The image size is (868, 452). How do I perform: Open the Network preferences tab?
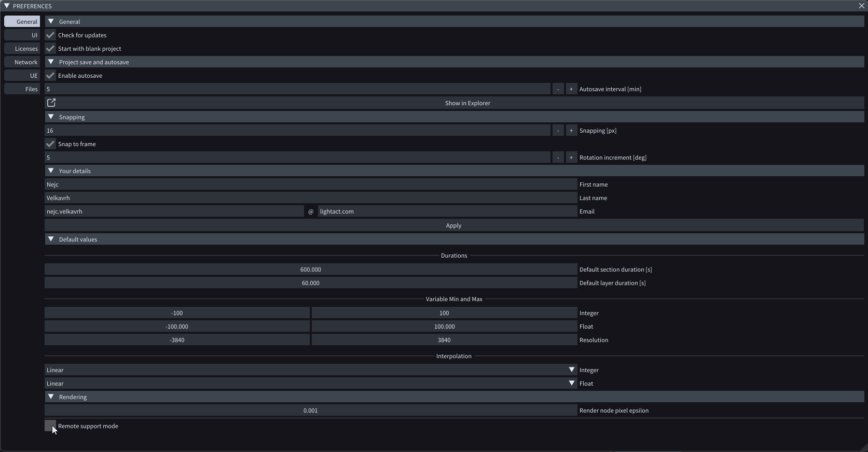point(22,62)
